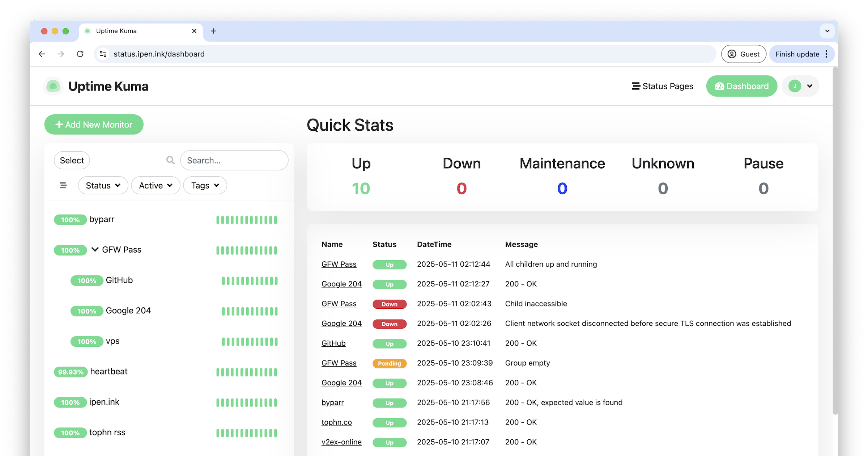Click Add New Monitor button
The image size is (868, 456).
tap(94, 124)
